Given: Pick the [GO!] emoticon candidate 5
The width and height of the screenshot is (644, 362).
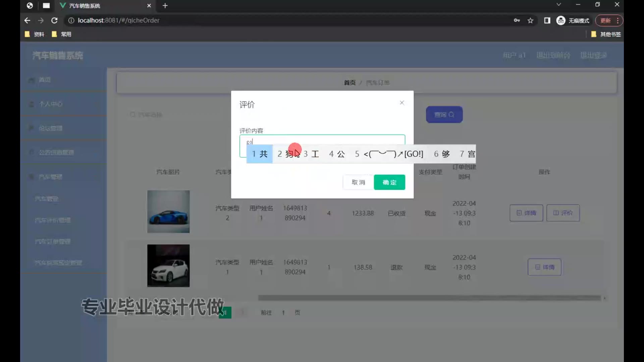Looking at the screenshot, I should pos(389,154).
